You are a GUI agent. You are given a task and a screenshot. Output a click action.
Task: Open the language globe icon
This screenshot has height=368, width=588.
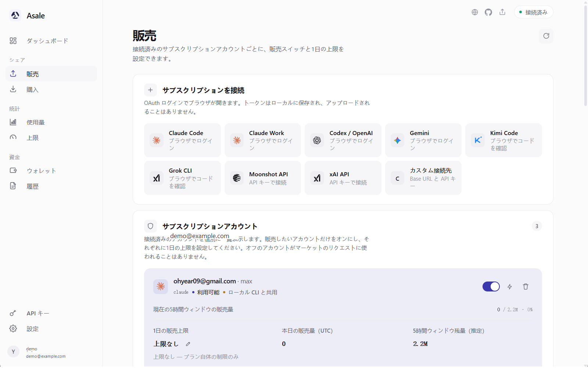(x=475, y=12)
